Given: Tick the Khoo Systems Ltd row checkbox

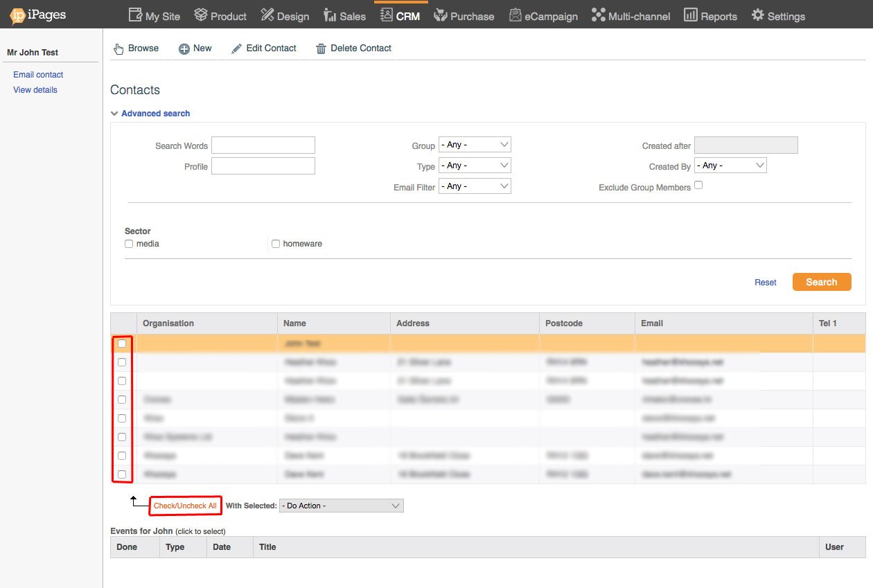Looking at the screenshot, I should (x=122, y=437).
